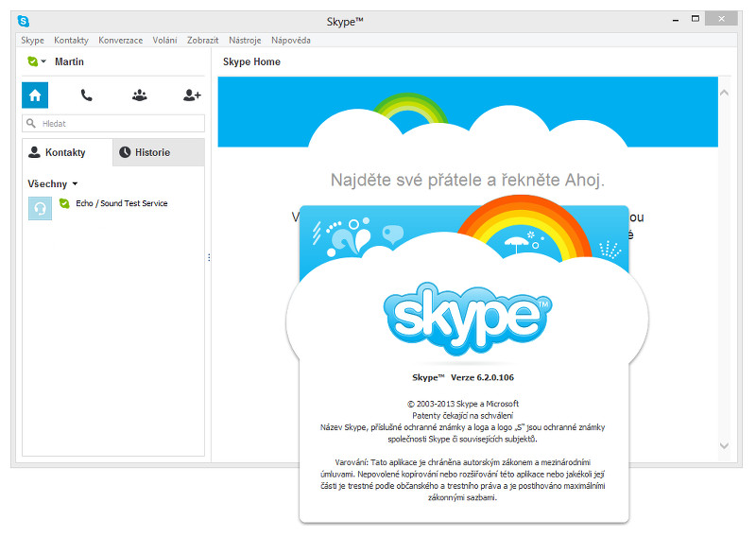Open the Konverzace menu

[121, 40]
